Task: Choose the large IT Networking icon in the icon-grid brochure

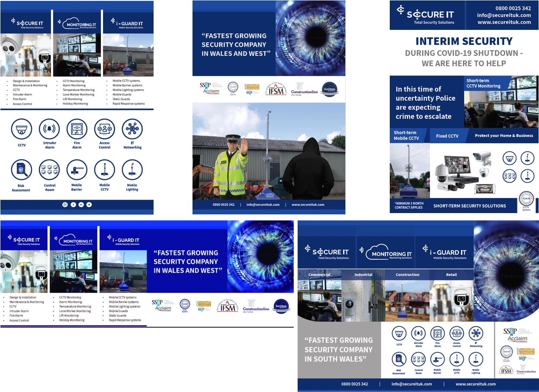Action: (132, 129)
